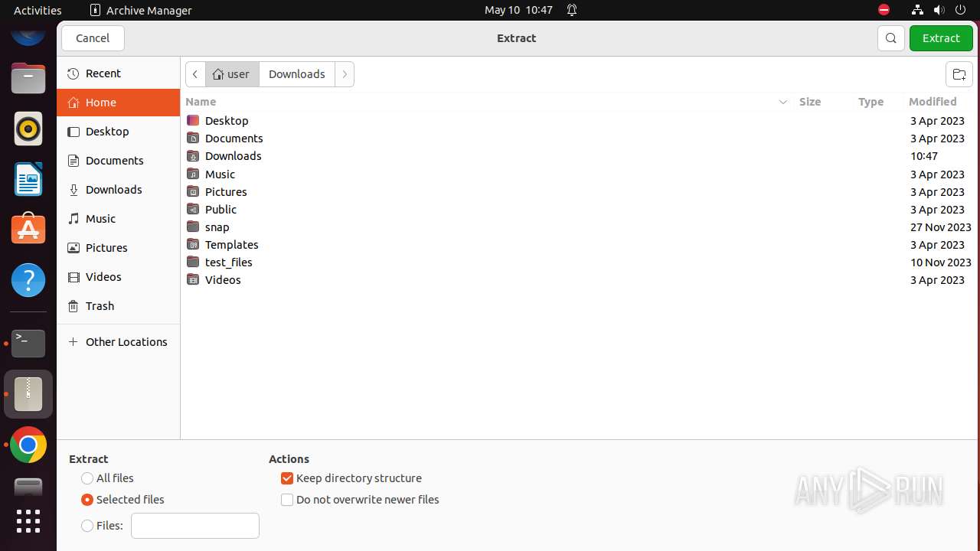Image resolution: width=980 pixels, height=551 pixels.
Task: Click the search magnifier icon
Action: pyautogui.click(x=891, y=38)
